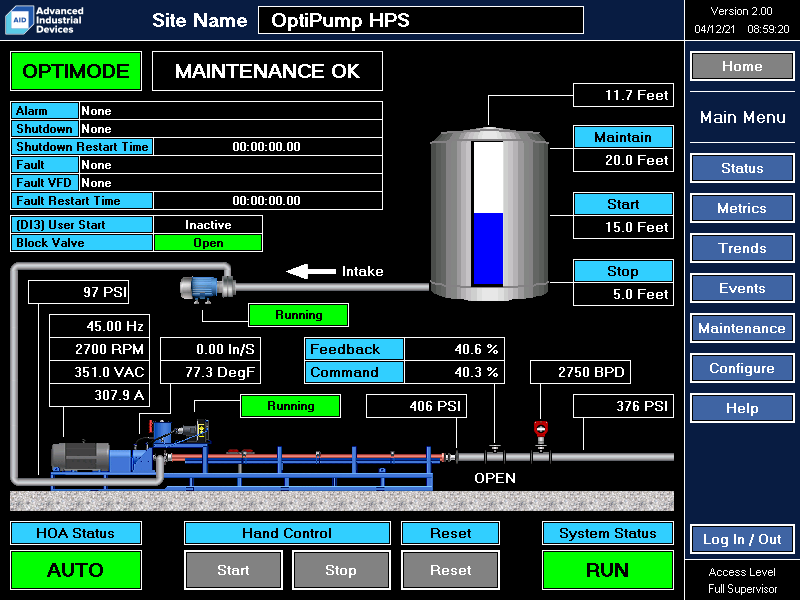
Task: Click the cyan Maintain label
Action: 623,137
